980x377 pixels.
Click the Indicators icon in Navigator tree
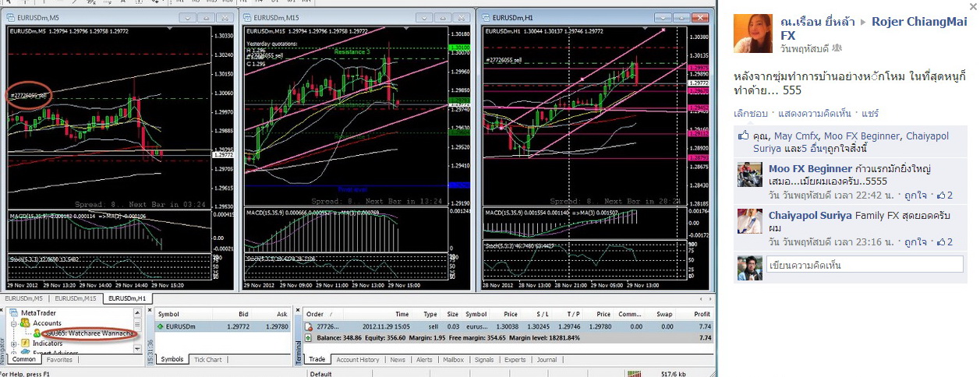25,344
